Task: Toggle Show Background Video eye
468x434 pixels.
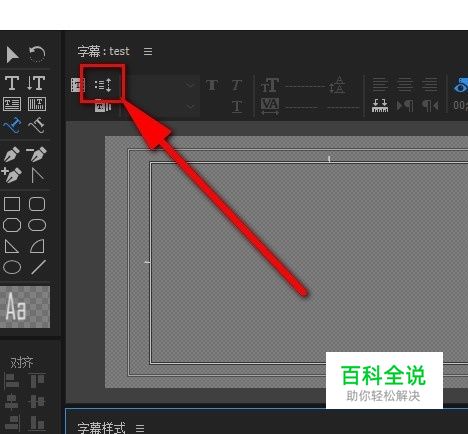Action: coord(461,86)
